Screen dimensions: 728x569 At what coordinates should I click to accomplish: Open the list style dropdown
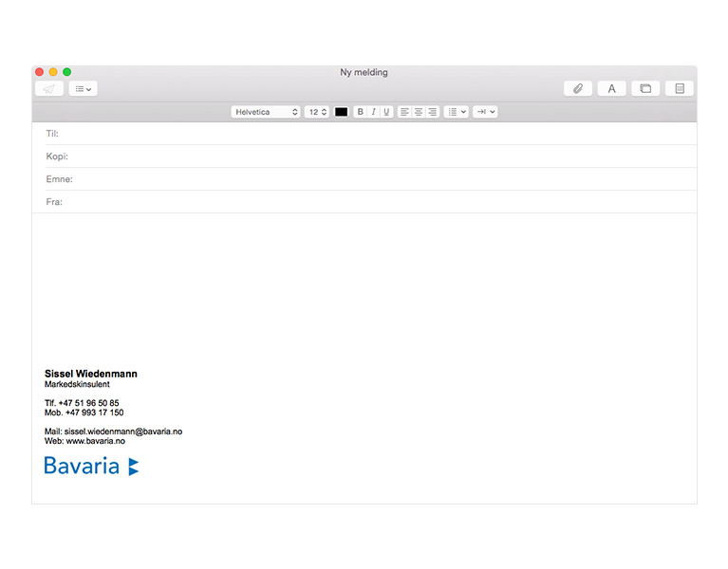(x=457, y=112)
